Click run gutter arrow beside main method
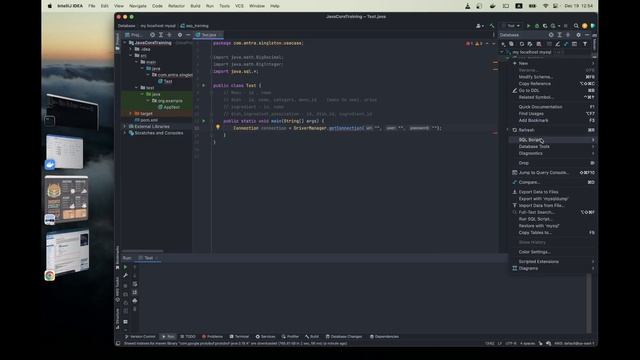Viewport: 640px width, 360px height. [204, 121]
